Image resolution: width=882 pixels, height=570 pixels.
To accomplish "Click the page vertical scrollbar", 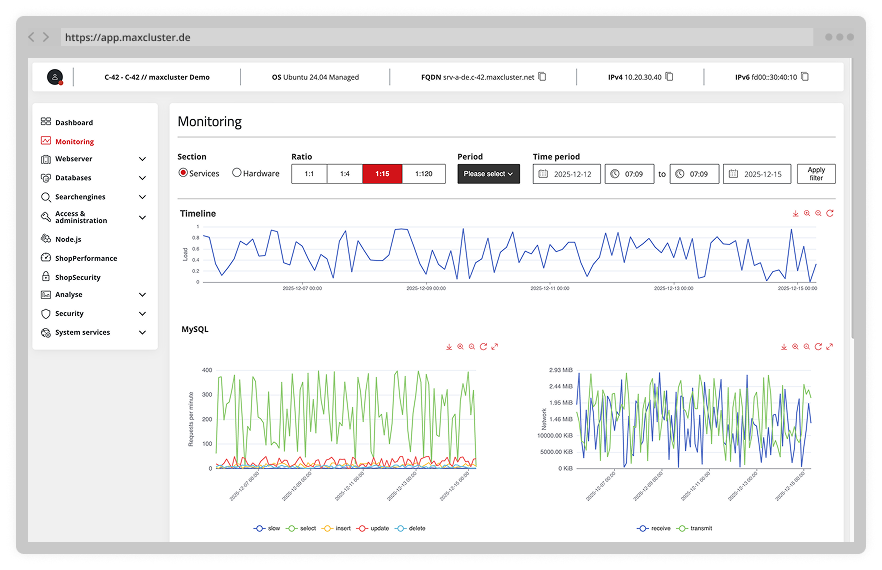I will coord(854,197).
